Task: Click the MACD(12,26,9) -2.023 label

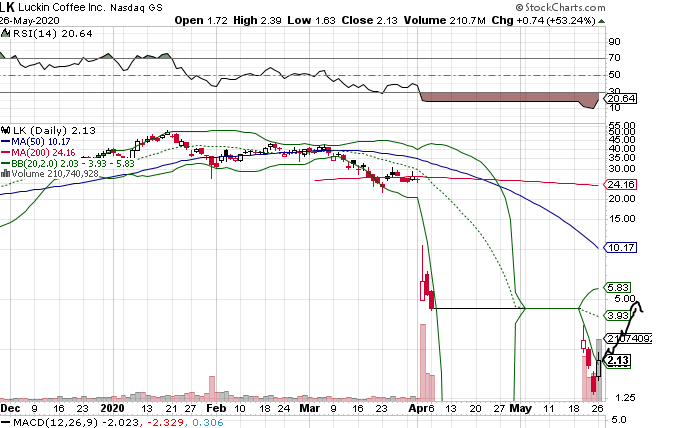Action: (x=76, y=422)
